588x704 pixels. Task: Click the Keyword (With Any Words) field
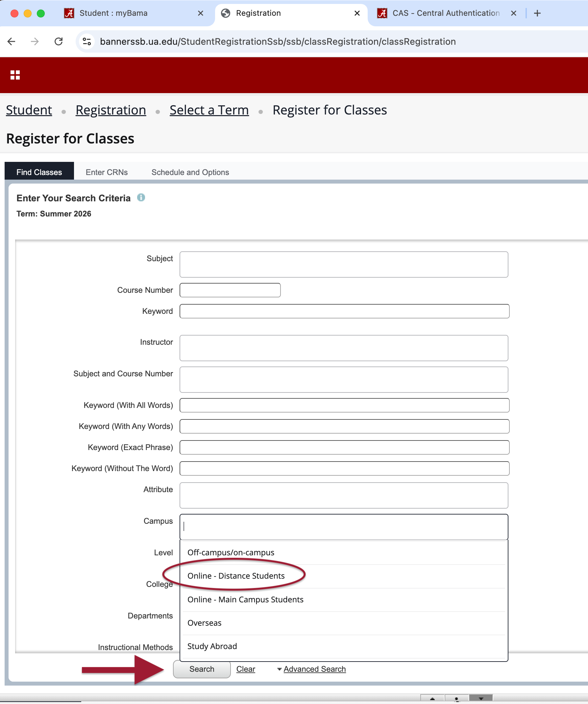coord(344,427)
